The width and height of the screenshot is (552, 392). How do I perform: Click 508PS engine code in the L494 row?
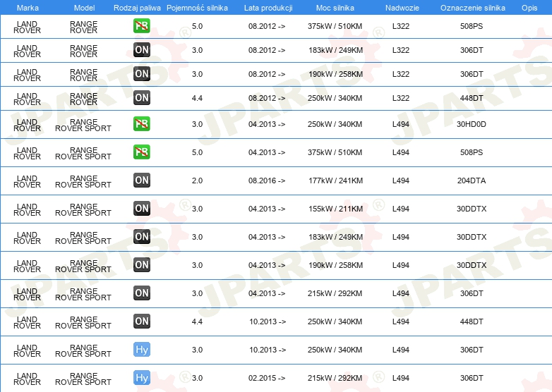[472, 152]
